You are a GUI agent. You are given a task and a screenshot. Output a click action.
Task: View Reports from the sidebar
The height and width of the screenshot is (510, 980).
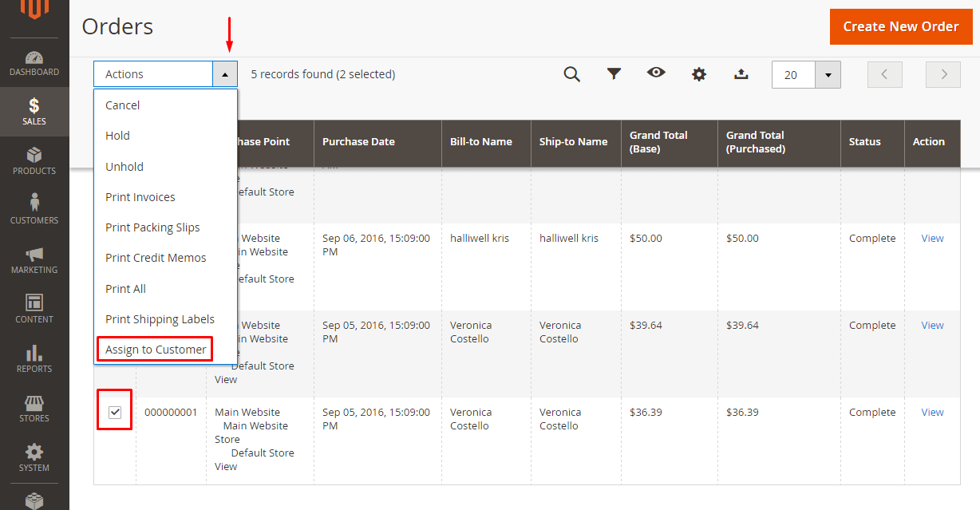tap(34, 360)
